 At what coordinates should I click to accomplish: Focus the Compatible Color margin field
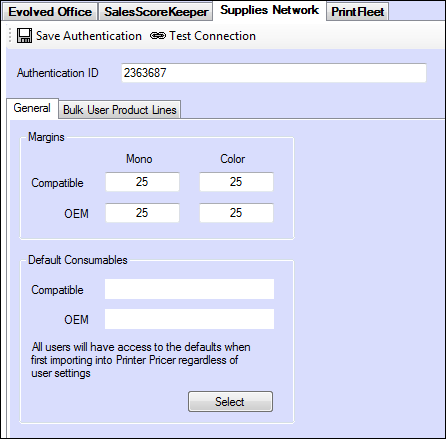pos(236,182)
